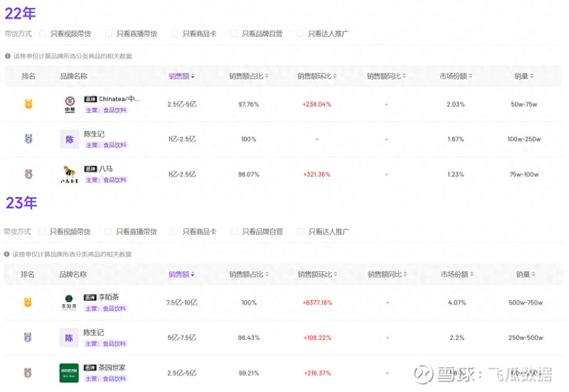Image resolution: width=569 pixels, height=392 pixels.
Task: Open the 陈生记 logo in the 22年 table
Action: coord(69,139)
